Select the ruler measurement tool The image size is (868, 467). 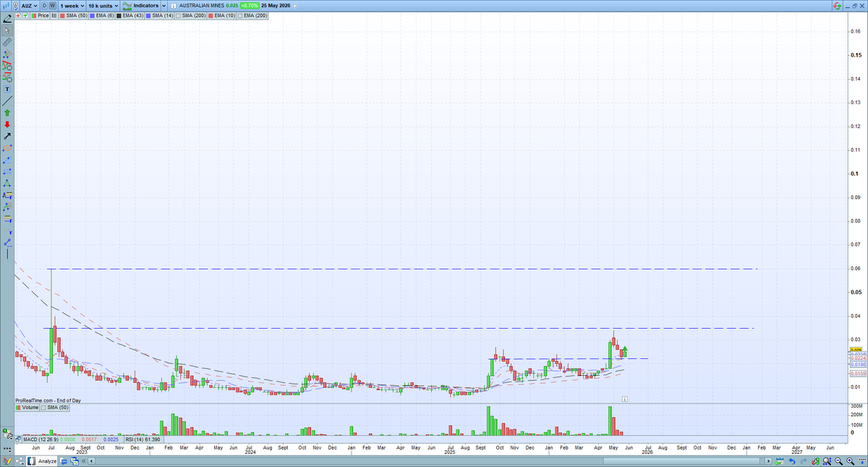[x=7, y=42]
